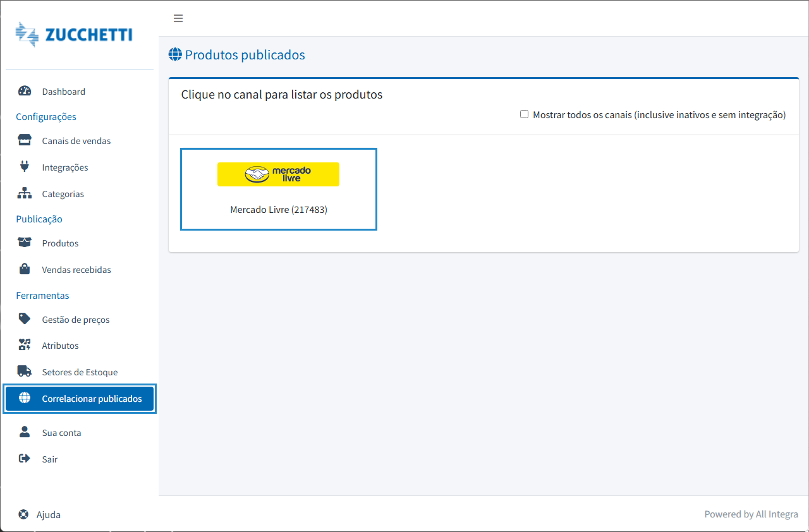Click Mercado Livre (217483) channel label
This screenshot has width=809, height=532.
[278, 210]
